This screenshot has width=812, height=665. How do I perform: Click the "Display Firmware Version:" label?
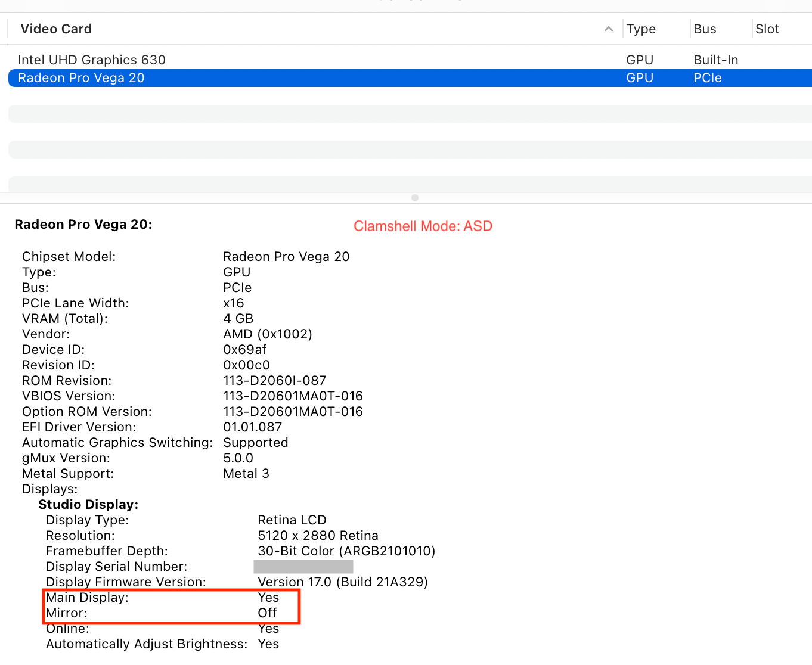pos(126,582)
